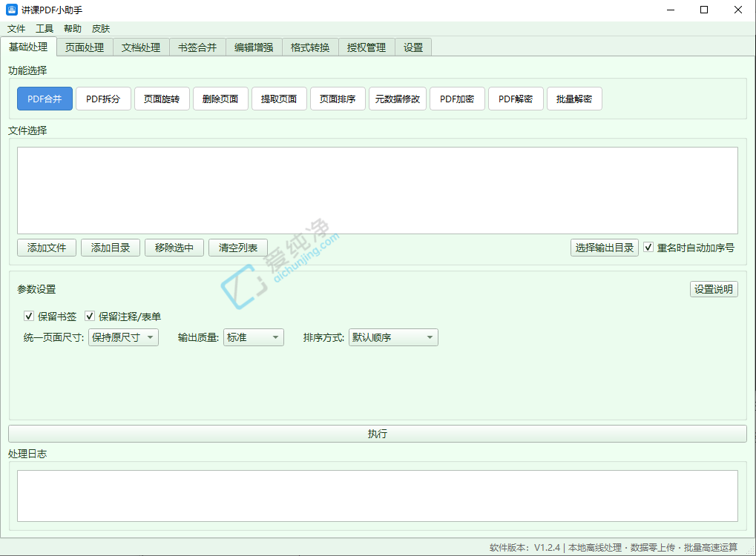Screen dimensions: 756x556
Task: Open the 设置说明 help button
Action: (714, 289)
